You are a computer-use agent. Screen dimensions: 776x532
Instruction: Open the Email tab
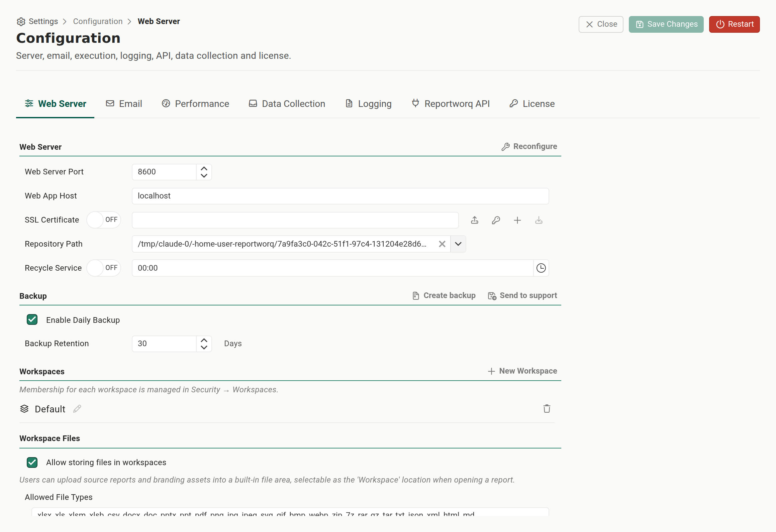pos(124,104)
